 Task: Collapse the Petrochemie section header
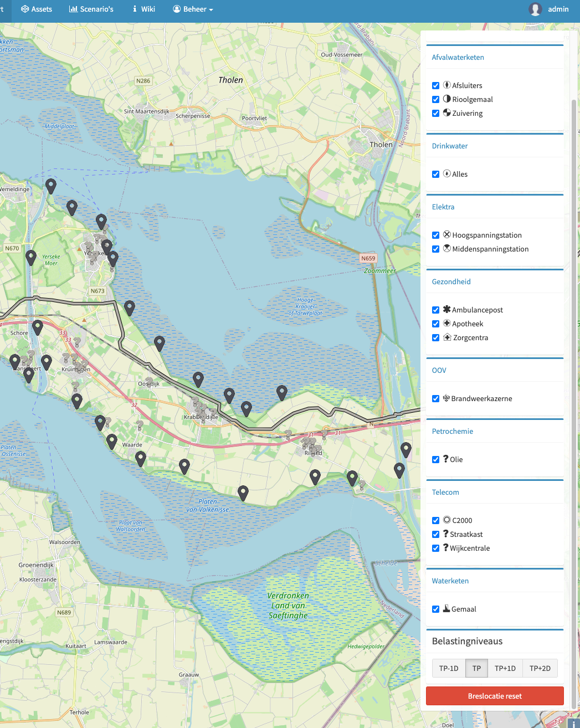453,431
